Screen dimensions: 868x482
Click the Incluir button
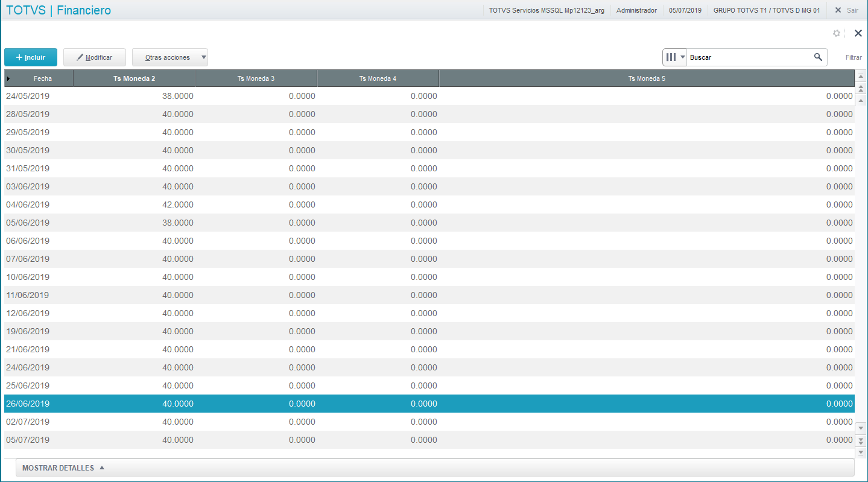[x=31, y=57]
